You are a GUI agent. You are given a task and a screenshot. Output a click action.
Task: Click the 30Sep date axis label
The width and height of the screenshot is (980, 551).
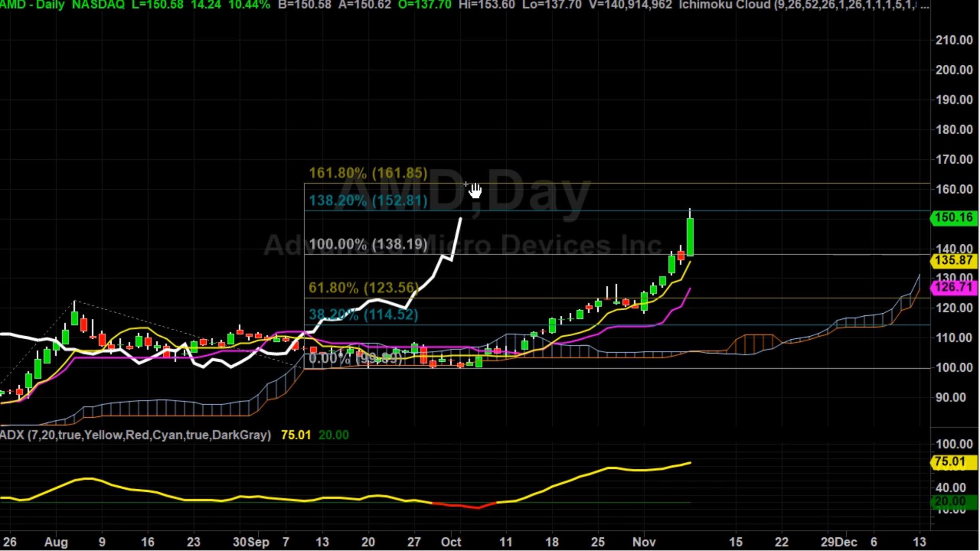click(251, 542)
